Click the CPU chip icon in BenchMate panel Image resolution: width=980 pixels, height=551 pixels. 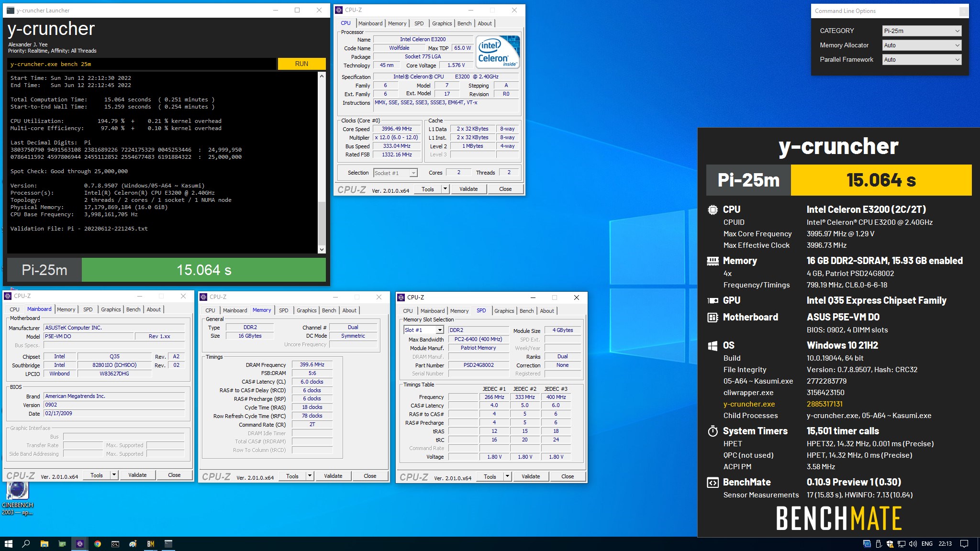[x=713, y=209]
